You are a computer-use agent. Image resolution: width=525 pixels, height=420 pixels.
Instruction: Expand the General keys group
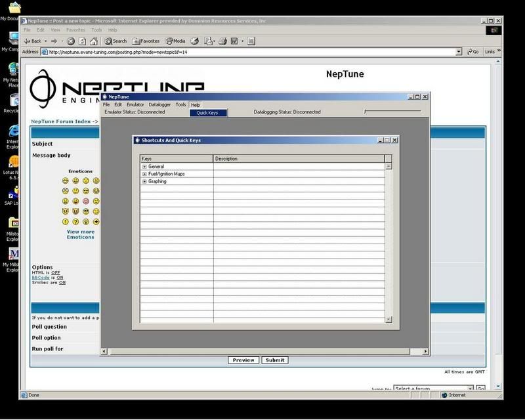144,167
